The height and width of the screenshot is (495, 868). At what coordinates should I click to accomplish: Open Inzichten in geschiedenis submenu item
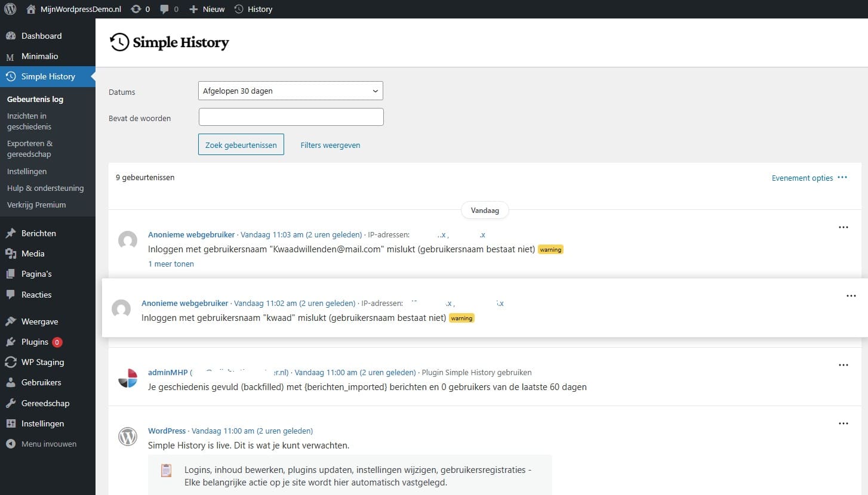[x=29, y=121]
